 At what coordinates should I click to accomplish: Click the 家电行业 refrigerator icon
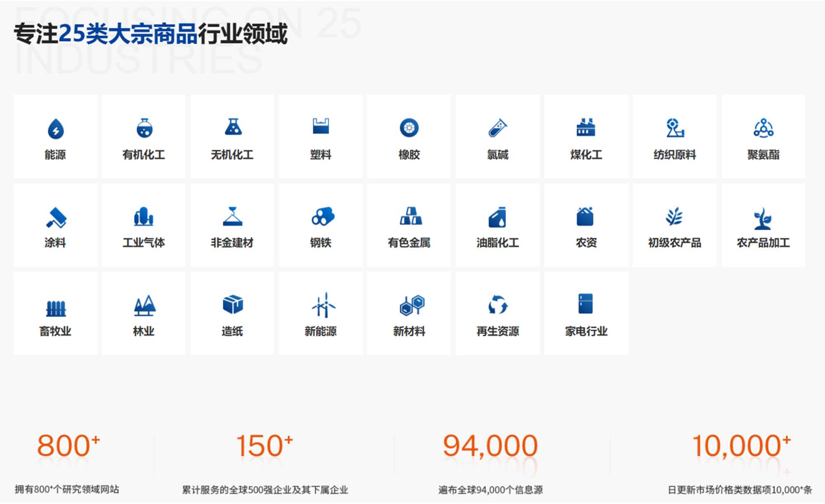tap(585, 304)
